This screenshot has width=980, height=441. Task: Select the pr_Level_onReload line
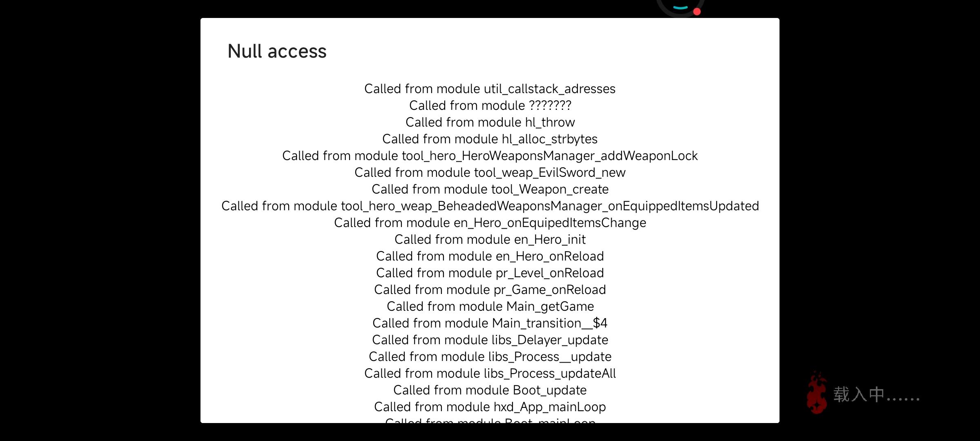(x=490, y=273)
